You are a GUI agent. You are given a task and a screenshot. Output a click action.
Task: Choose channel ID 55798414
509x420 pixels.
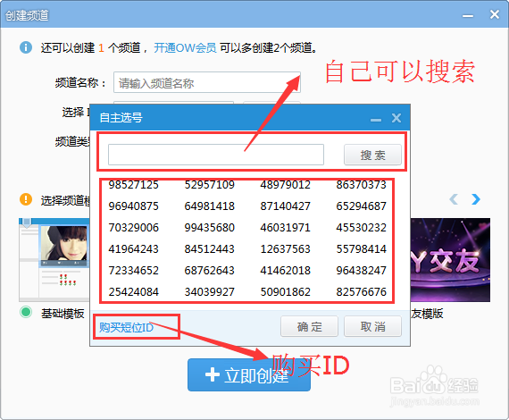point(362,248)
